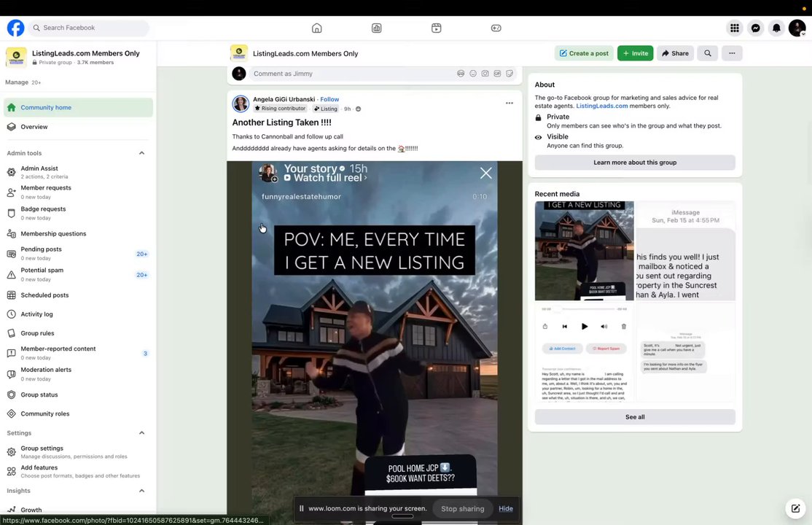812x525 pixels.
Task: Open Pending posts
Action: [78, 254]
